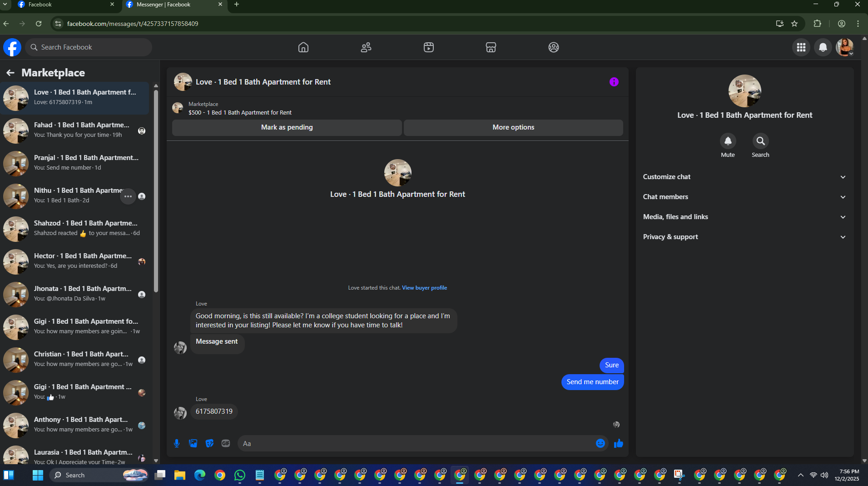Expand Customize chat section
This screenshot has width=868, height=486.
[744, 177]
